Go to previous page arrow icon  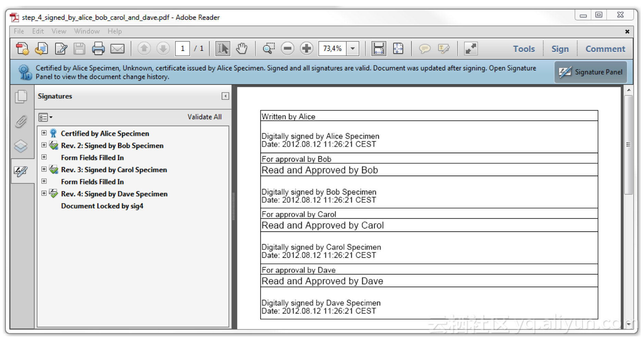(144, 49)
